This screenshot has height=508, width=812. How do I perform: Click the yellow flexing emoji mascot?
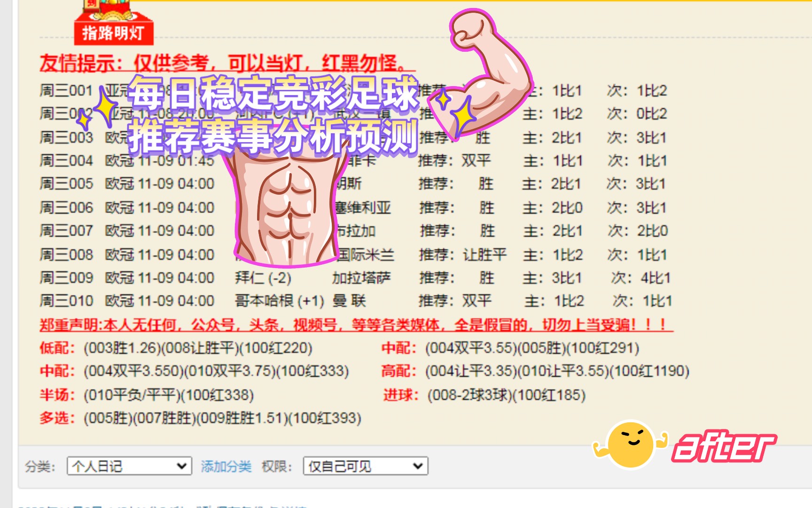click(631, 444)
